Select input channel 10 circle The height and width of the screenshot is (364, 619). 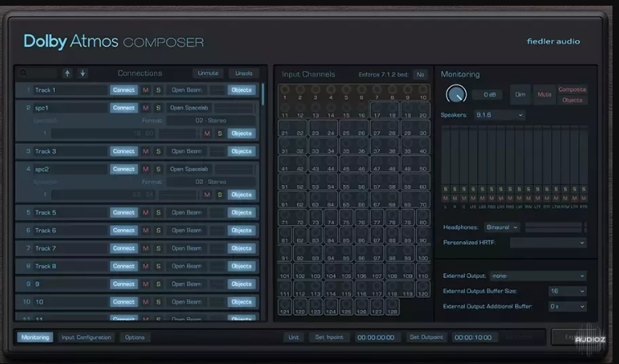tap(422, 90)
